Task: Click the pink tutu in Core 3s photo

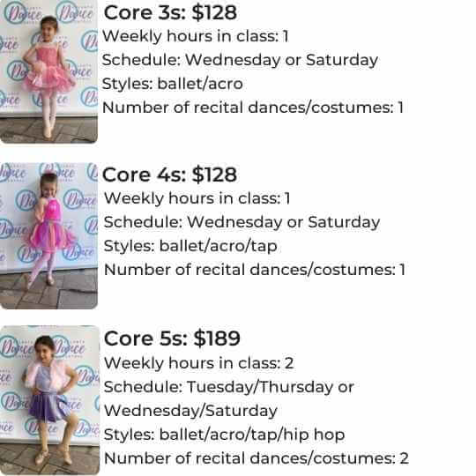Action: [x=49, y=78]
